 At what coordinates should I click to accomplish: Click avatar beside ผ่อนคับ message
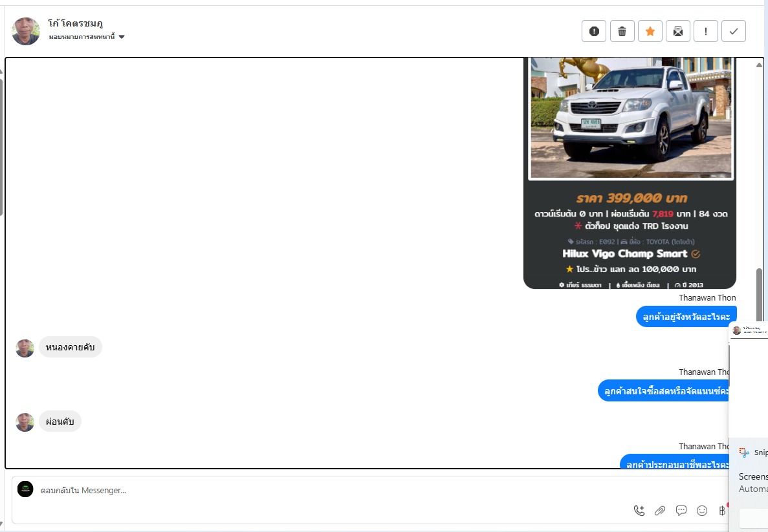coord(25,422)
